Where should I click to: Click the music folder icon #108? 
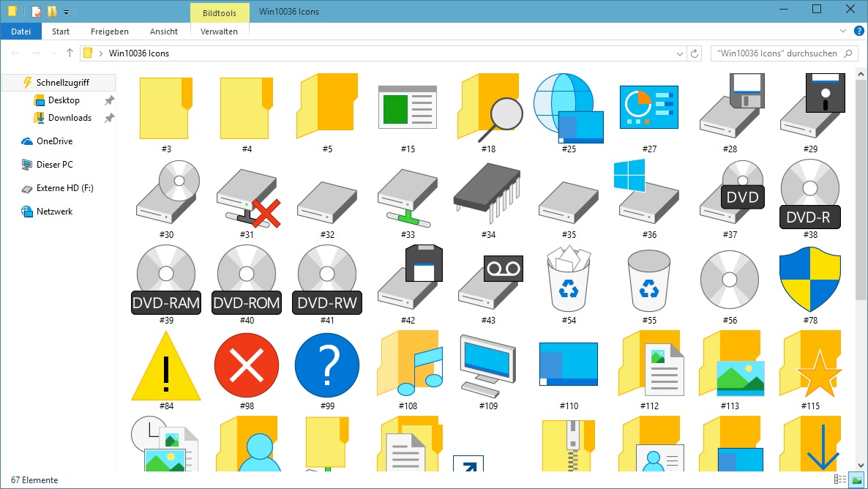(407, 364)
